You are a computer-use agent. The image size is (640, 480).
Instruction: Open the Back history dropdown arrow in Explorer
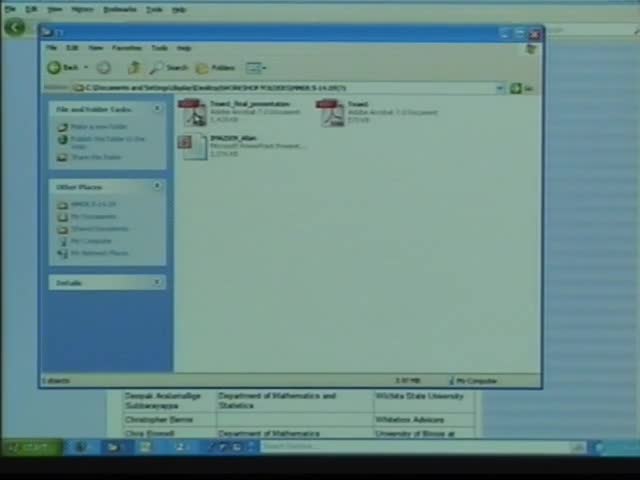coord(86,67)
